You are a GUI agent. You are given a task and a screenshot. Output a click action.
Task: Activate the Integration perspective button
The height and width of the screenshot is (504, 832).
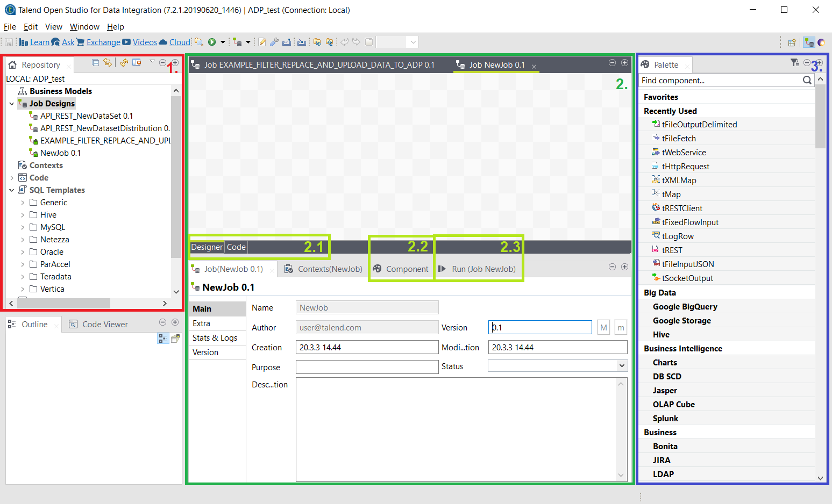(808, 42)
